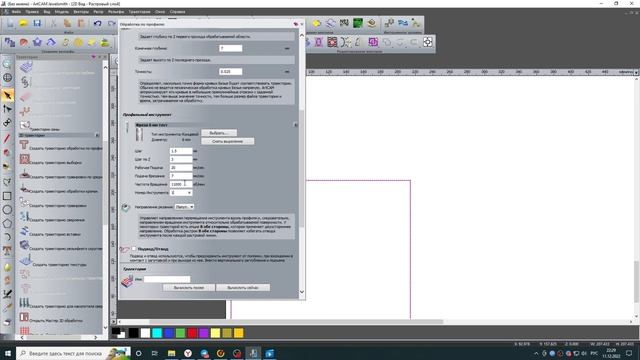Click the white crosshair icon at toolbar end
The image size is (640, 360).
point(427,42)
